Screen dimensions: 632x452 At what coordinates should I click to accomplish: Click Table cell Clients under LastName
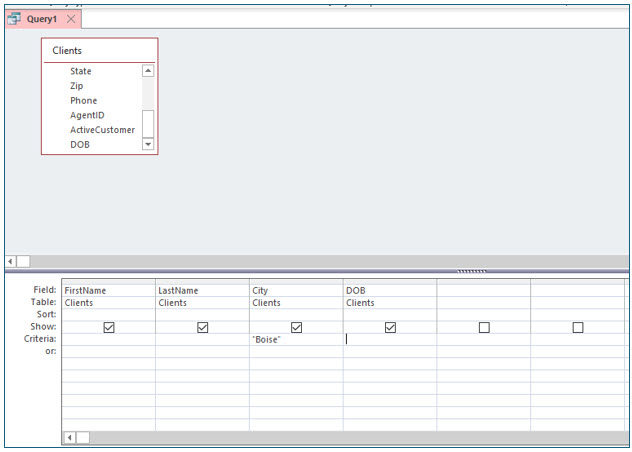tap(202, 303)
